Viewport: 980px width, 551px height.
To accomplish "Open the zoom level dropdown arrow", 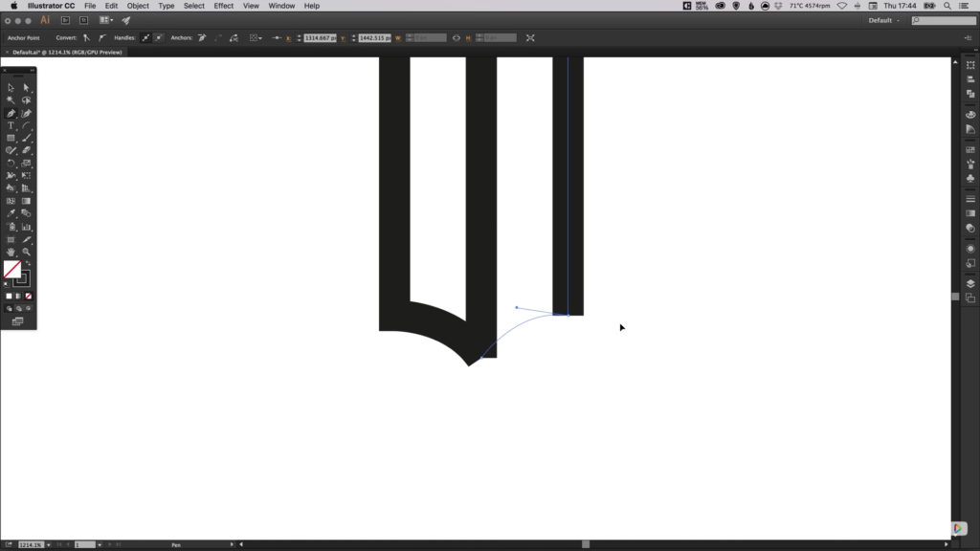I will point(49,544).
